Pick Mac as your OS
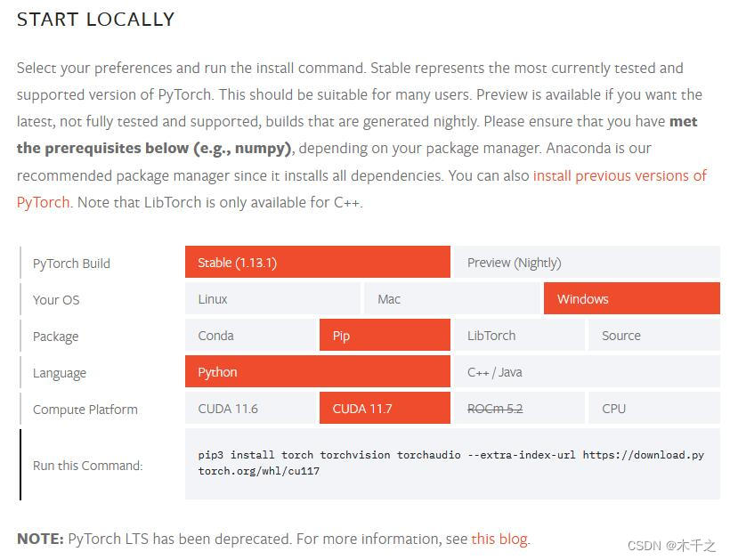 tap(452, 298)
